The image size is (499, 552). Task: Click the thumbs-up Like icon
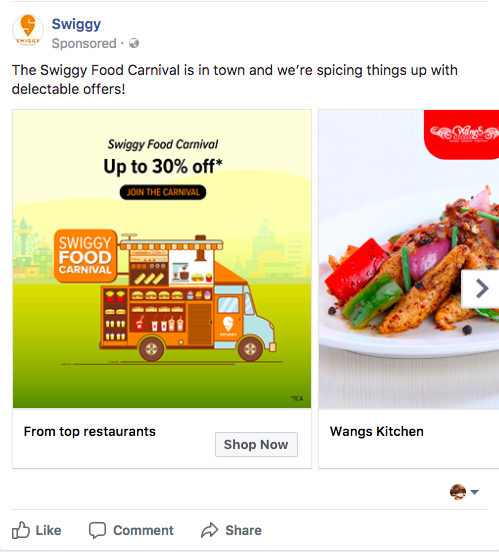click(x=21, y=530)
